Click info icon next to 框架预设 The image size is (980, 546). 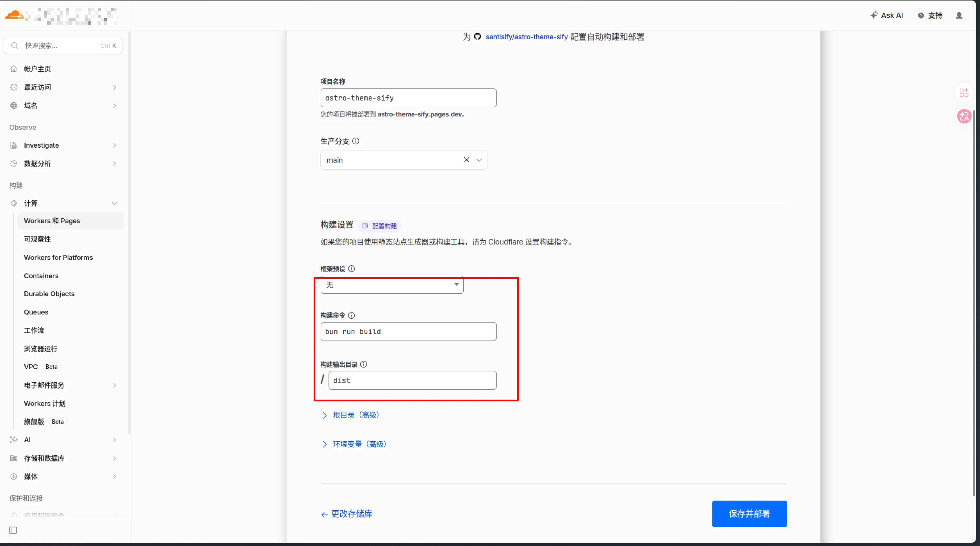click(x=352, y=269)
